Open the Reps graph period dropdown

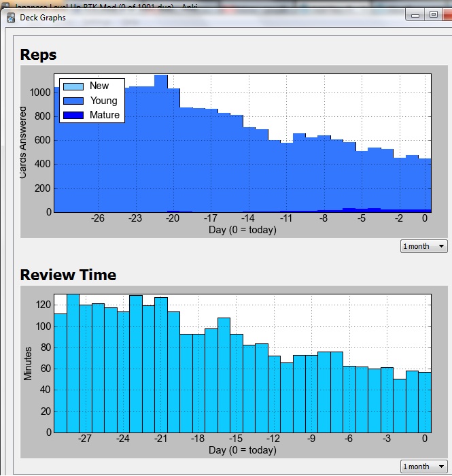423,246
